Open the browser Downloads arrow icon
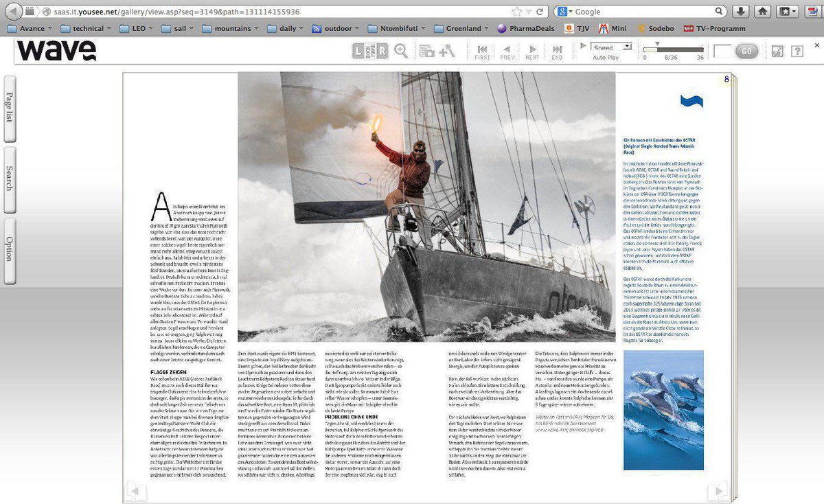Viewport: 824px width, 504px height. pyautogui.click(x=741, y=12)
